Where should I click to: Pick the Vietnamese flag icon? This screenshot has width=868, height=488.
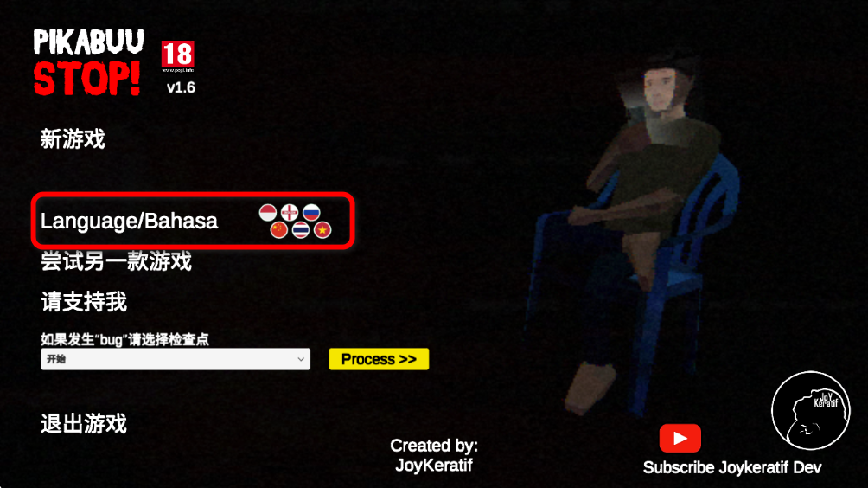[322, 230]
